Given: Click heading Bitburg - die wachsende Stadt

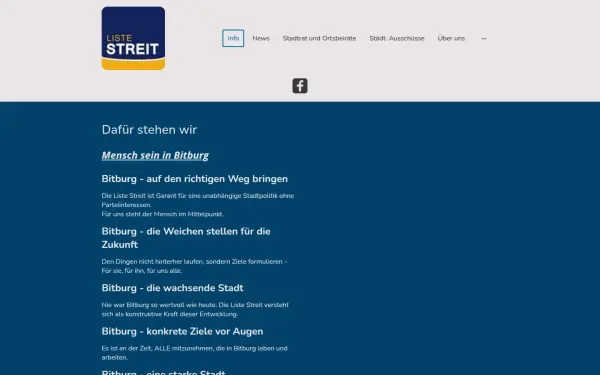Looking at the screenshot, I should point(173,288).
